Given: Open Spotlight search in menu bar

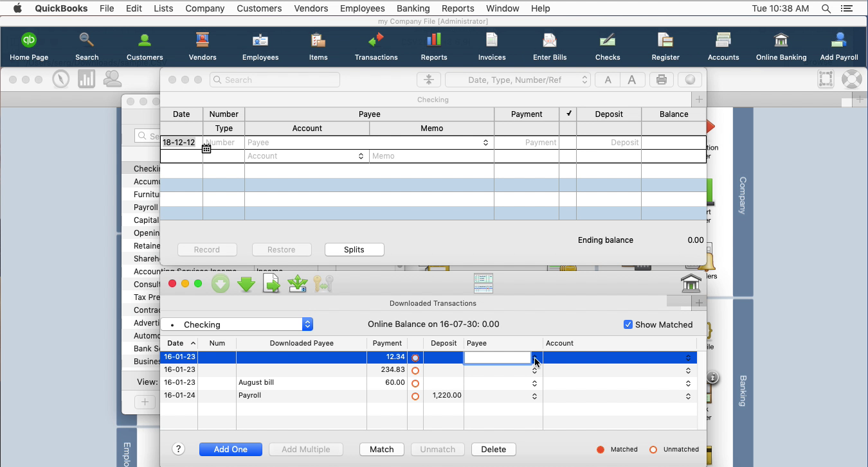Looking at the screenshot, I should click(826, 8).
